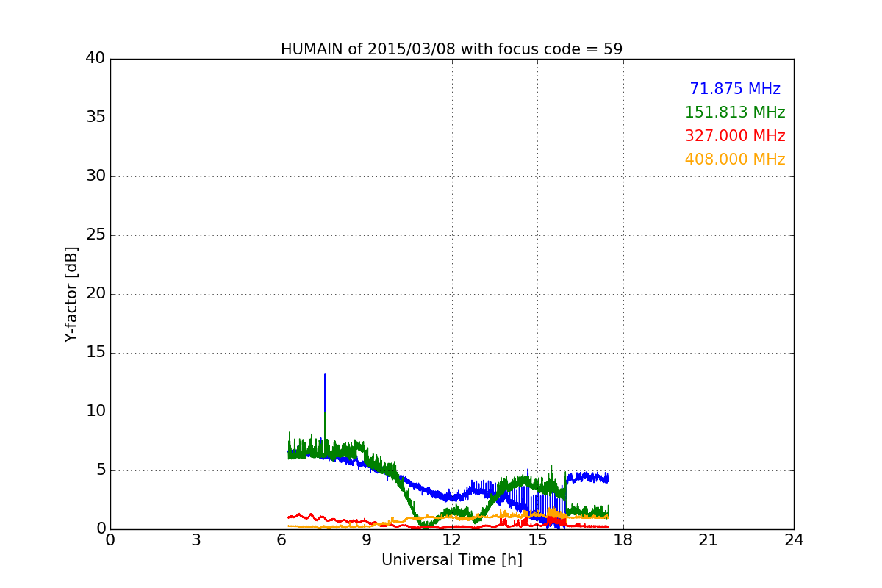Click the y-axis tick label 30

point(96,176)
